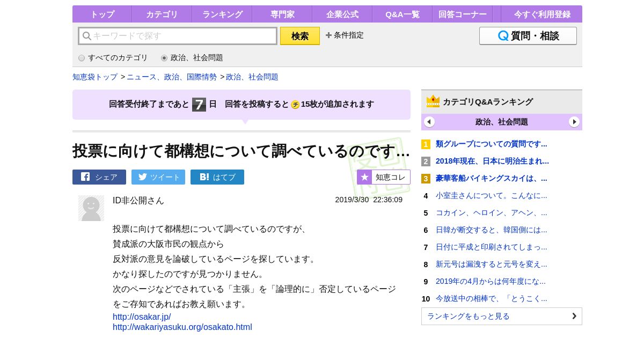Click the Hatena B! icon

click(x=204, y=177)
